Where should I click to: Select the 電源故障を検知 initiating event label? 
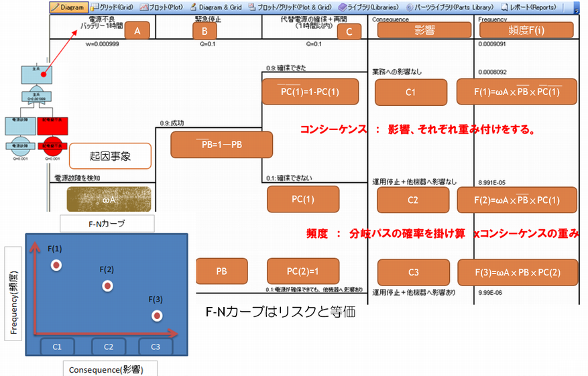pos(77,178)
